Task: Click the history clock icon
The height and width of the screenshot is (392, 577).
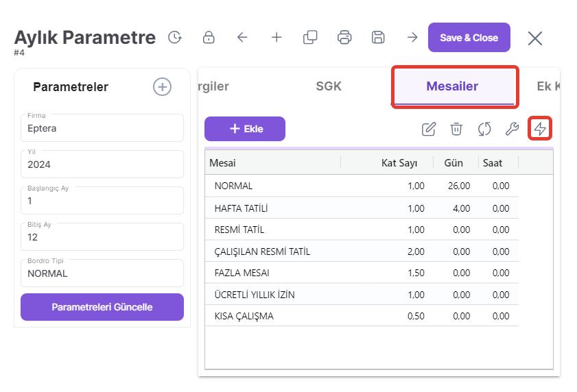Action: coord(175,38)
